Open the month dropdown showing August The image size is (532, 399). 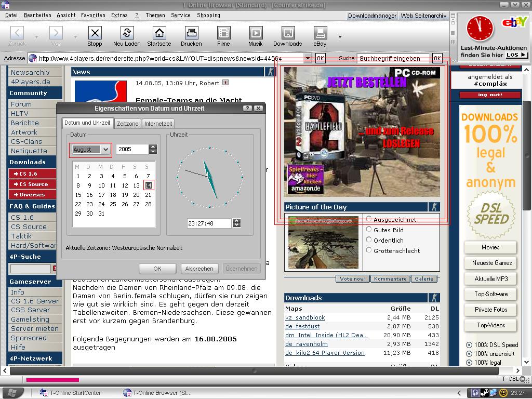[90, 150]
